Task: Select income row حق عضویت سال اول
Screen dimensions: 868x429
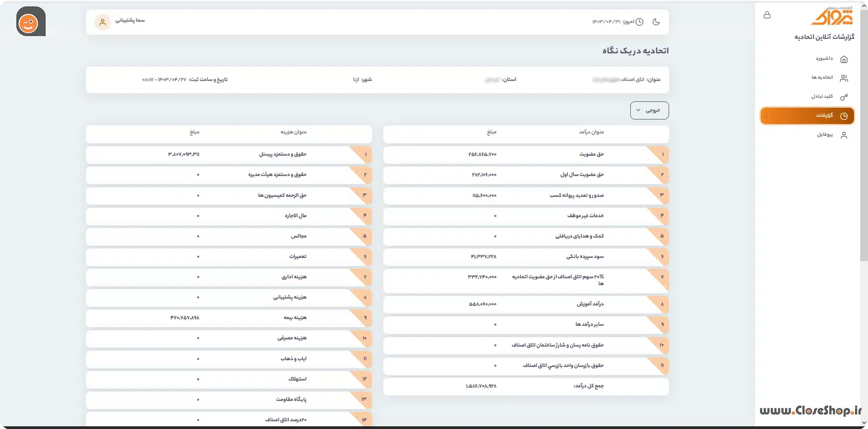Action: click(526, 175)
